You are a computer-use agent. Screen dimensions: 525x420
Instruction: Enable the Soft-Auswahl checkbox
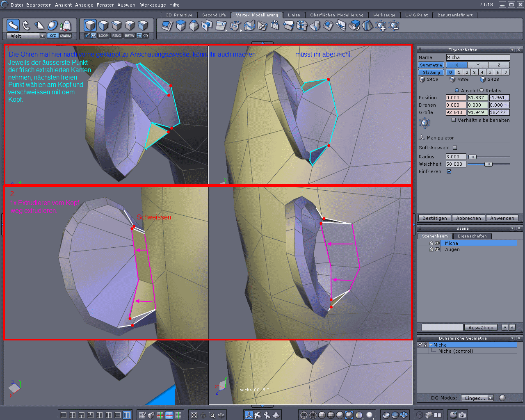[455, 148]
